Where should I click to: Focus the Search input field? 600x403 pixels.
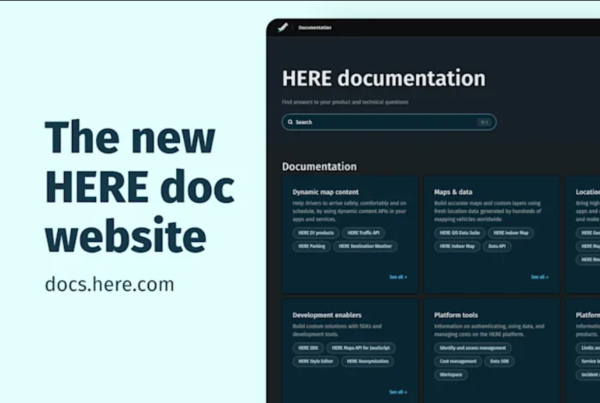click(x=380, y=122)
